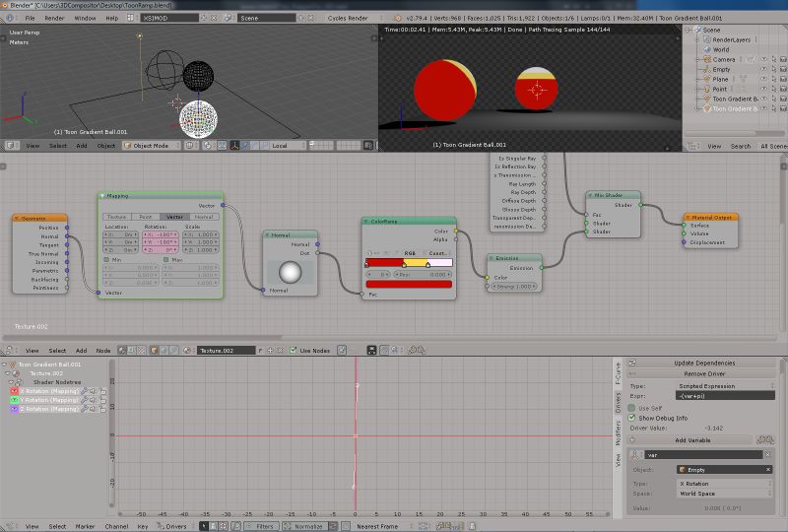The height and width of the screenshot is (532, 788).
Task: Toggle the Use Nodes checkbox
Action: [x=294, y=351]
